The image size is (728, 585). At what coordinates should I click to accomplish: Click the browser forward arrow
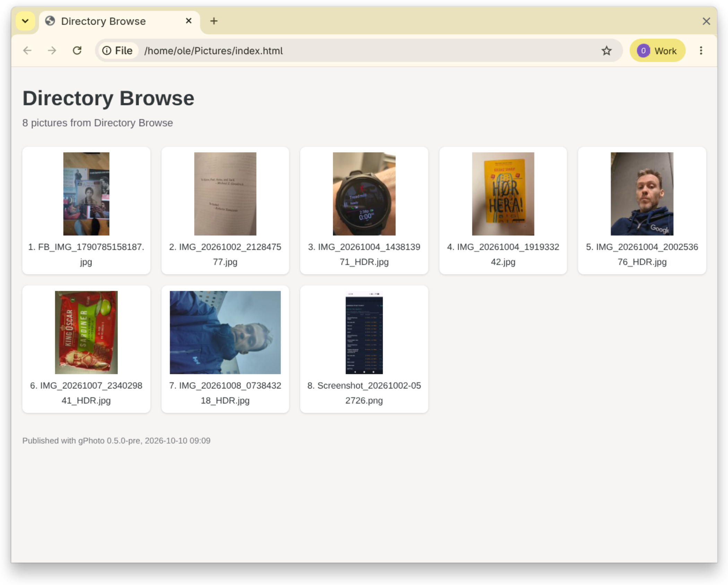pos(52,51)
